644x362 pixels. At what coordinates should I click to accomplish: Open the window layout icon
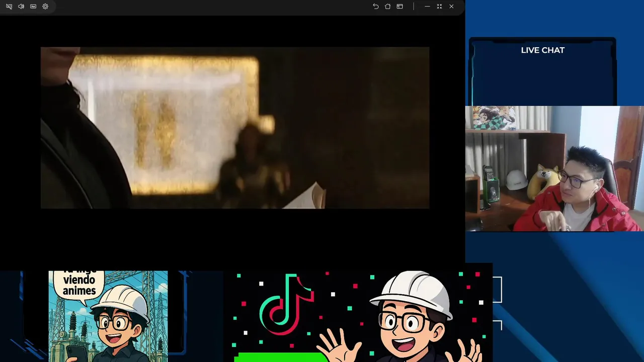[x=399, y=7]
